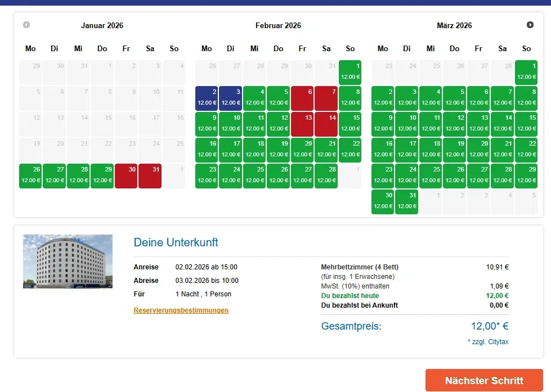Click the next month navigation arrow
The width and height of the screenshot is (551, 392).
point(530,25)
